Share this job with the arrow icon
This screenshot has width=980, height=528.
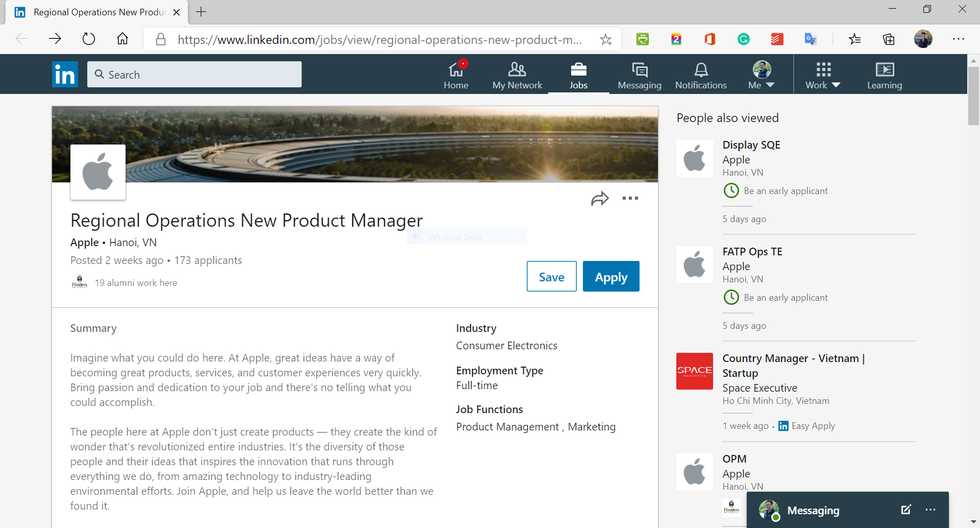[600, 198]
